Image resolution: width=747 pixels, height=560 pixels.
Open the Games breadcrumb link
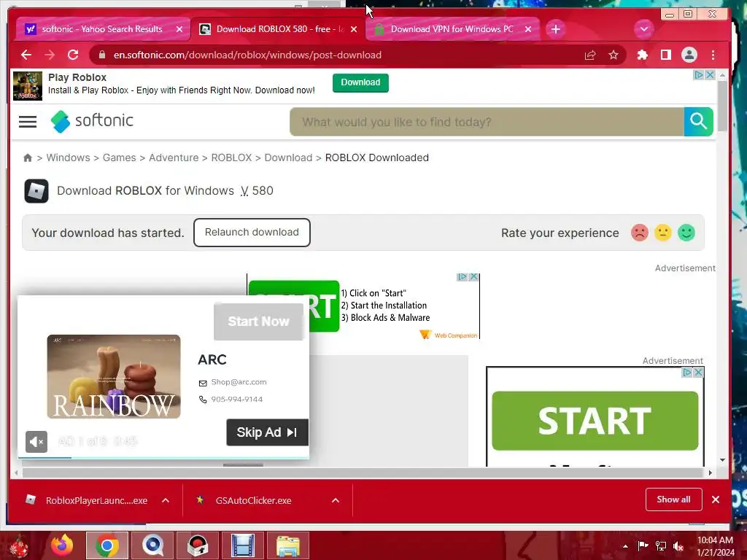(119, 157)
